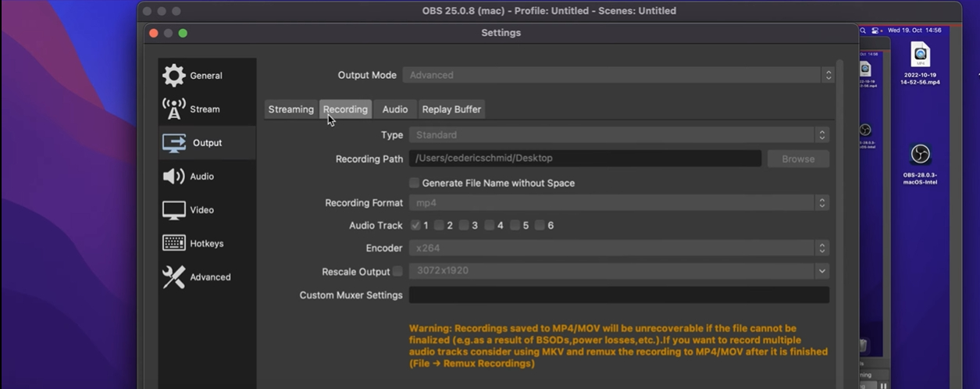980x389 pixels.
Task: Open the Video monitor icon section
Action: pos(174,210)
